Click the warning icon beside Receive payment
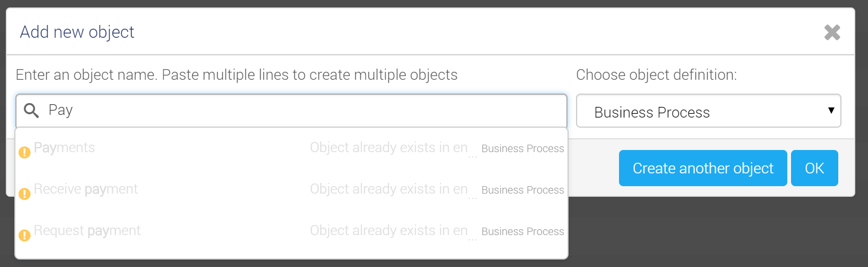 click(24, 194)
